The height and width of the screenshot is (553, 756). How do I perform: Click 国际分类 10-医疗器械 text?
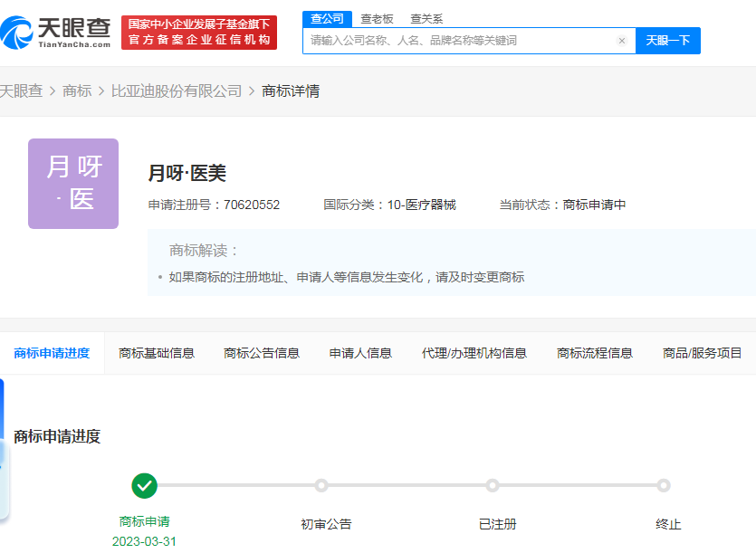[389, 205]
